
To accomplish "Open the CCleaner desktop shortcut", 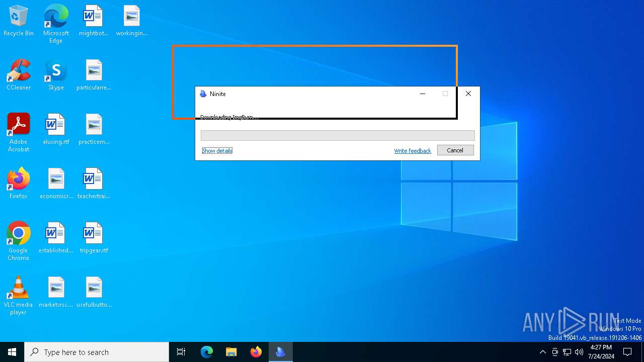I will tap(19, 75).
